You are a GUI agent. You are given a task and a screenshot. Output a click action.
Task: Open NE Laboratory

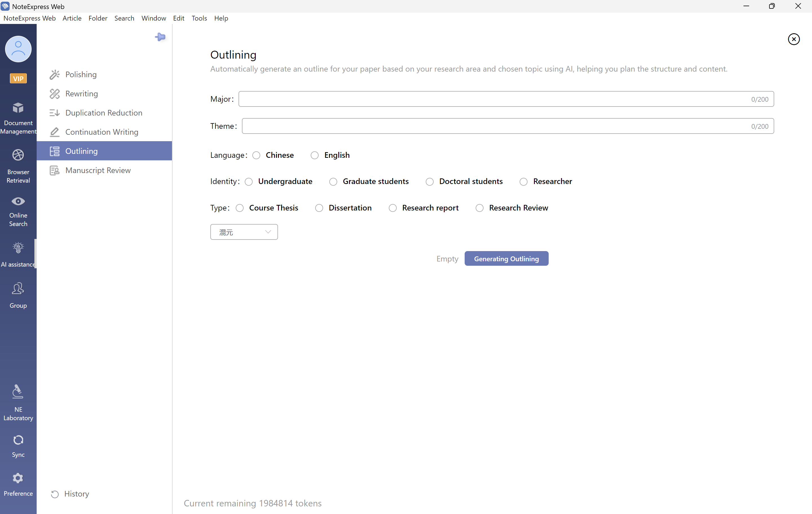[x=18, y=402]
